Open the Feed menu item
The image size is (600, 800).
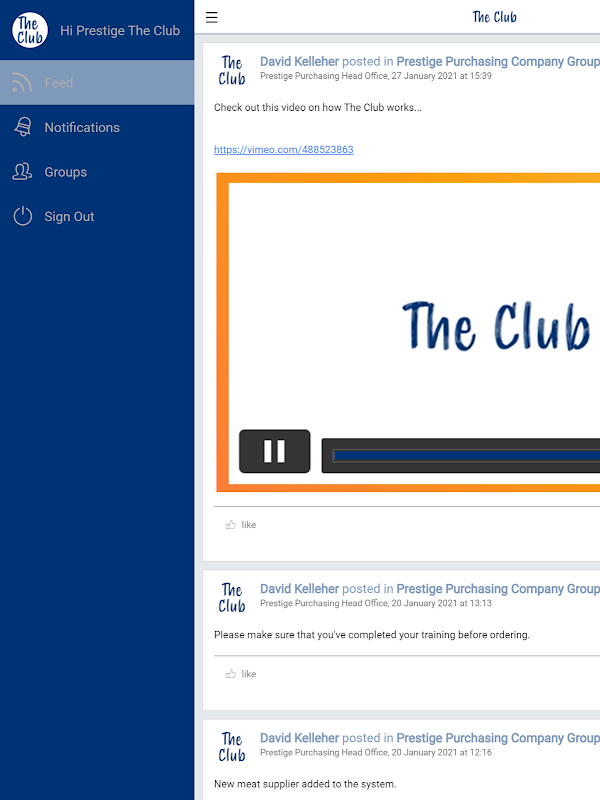pyautogui.click(x=97, y=83)
